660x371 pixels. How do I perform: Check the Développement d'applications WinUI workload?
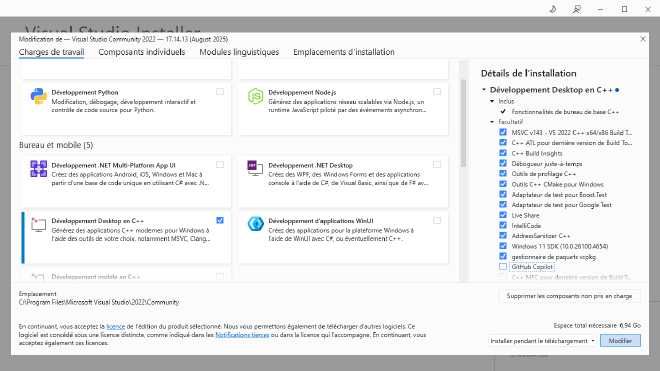tap(437, 221)
